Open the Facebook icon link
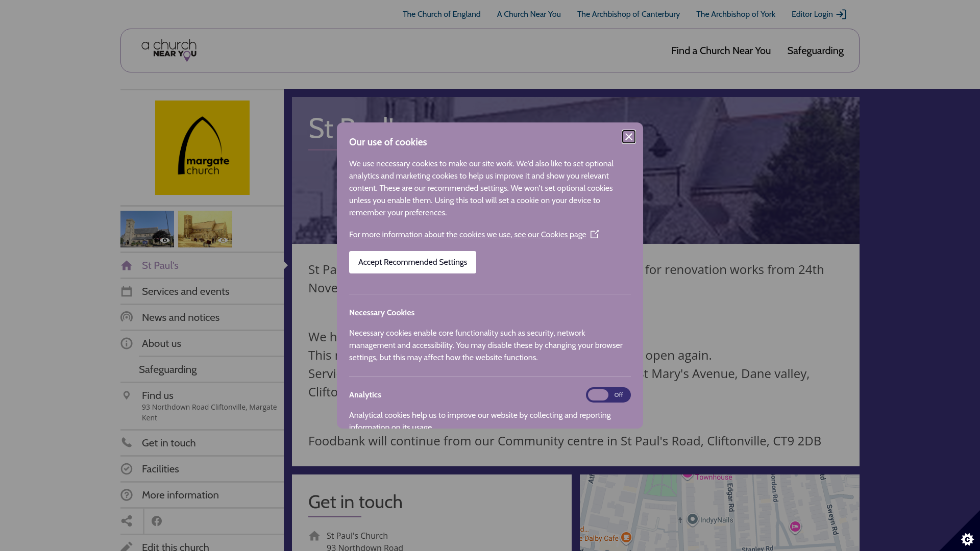The image size is (980, 551). click(x=157, y=521)
